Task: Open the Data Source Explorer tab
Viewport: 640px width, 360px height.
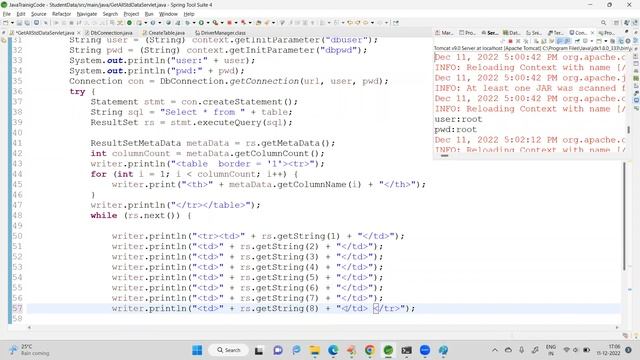Action: [x=511, y=33]
